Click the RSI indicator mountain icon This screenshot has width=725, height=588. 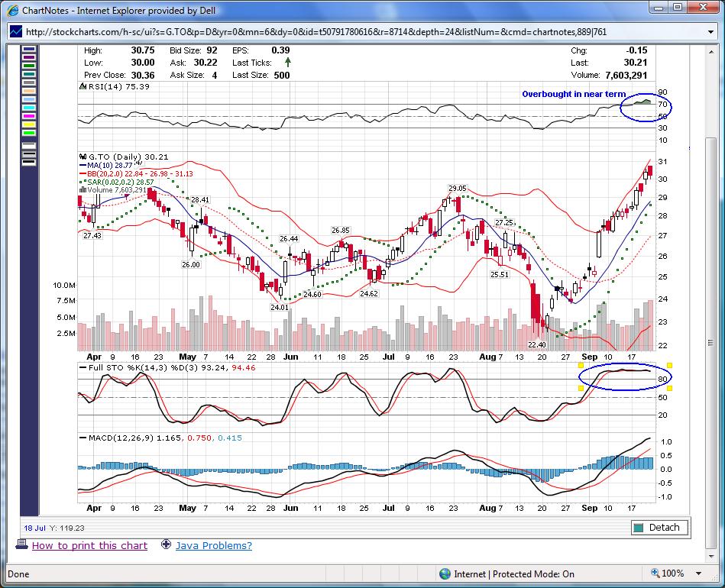tap(83, 87)
